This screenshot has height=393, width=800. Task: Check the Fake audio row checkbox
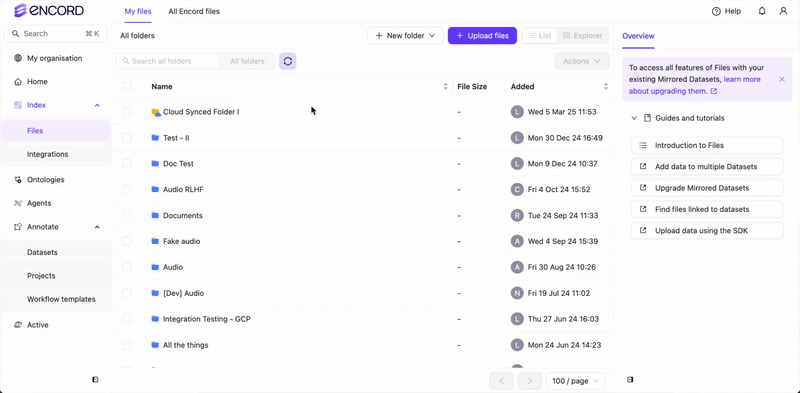tap(127, 241)
